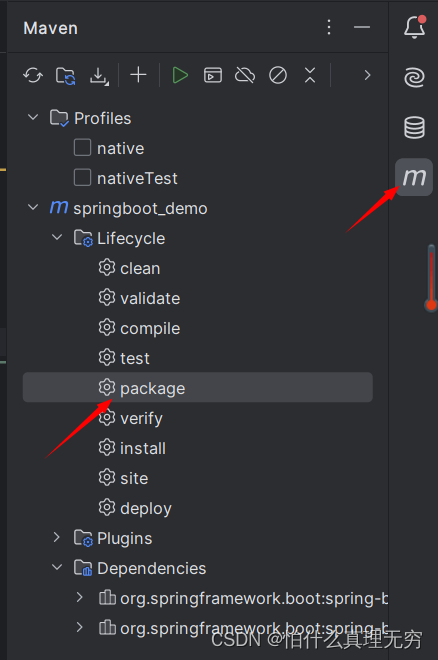Select the validate lifecycle goal
438x660 pixels.
(x=198, y=298)
